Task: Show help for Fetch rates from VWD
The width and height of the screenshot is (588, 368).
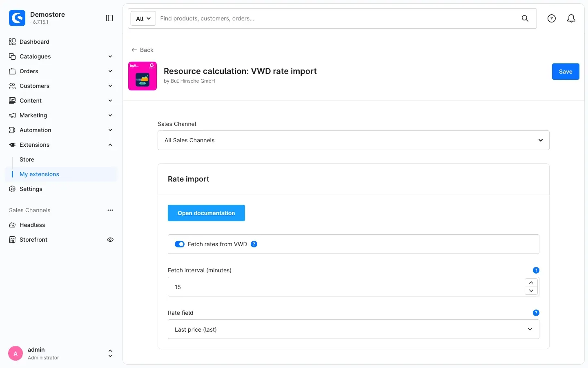Action: click(254, 244)
